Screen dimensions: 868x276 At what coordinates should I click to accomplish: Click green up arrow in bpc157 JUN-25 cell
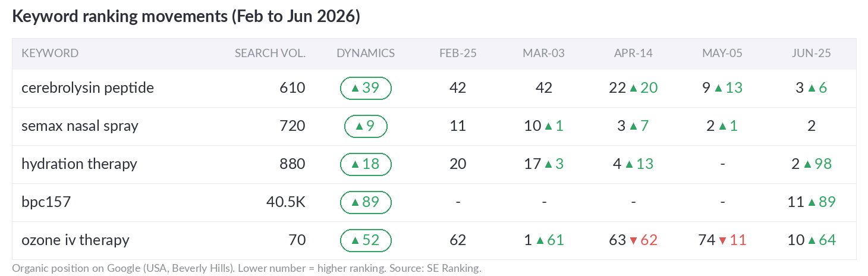point(812,202)
